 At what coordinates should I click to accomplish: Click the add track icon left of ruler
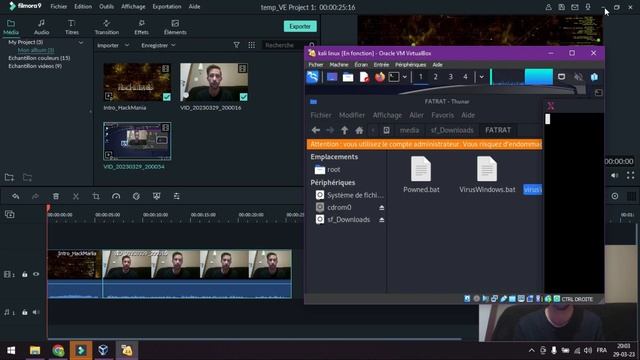(x=9, y=214)
